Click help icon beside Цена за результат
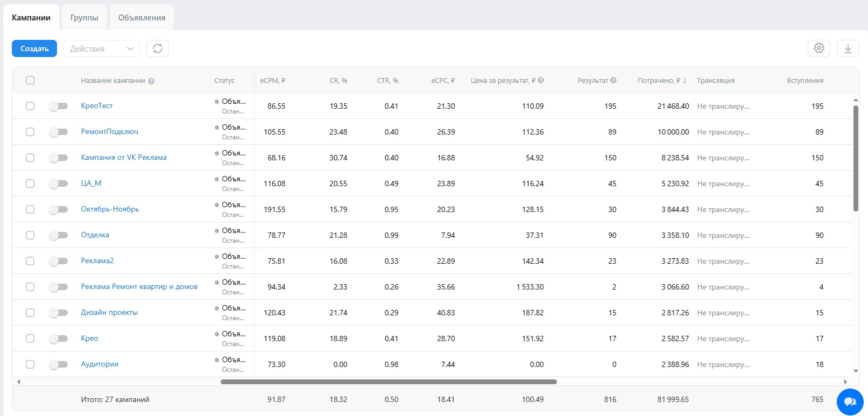Viewport: 868px width, 416px height. 541,80
